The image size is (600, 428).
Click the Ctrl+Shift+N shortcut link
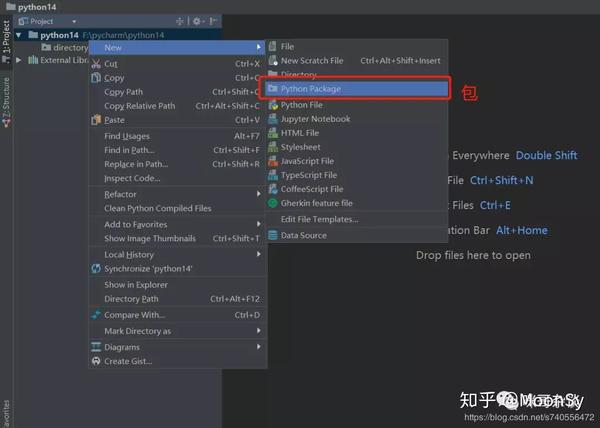[501, 180]
